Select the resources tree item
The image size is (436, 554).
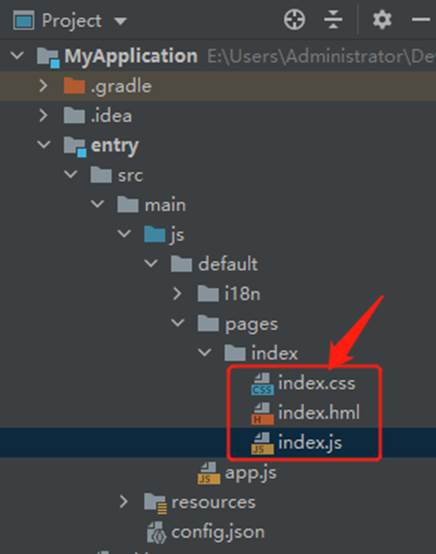coord(213,502)
